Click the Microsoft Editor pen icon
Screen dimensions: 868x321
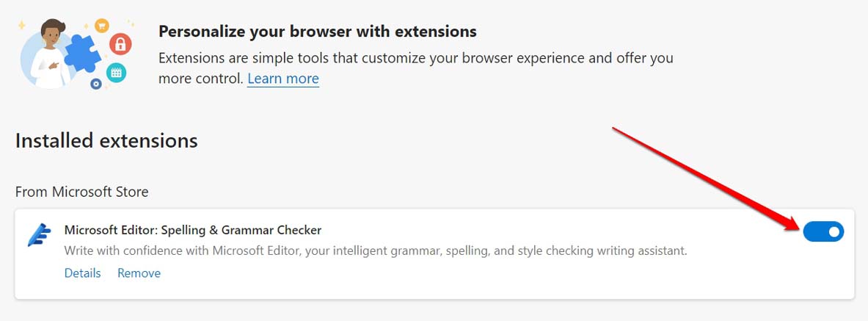38,234
